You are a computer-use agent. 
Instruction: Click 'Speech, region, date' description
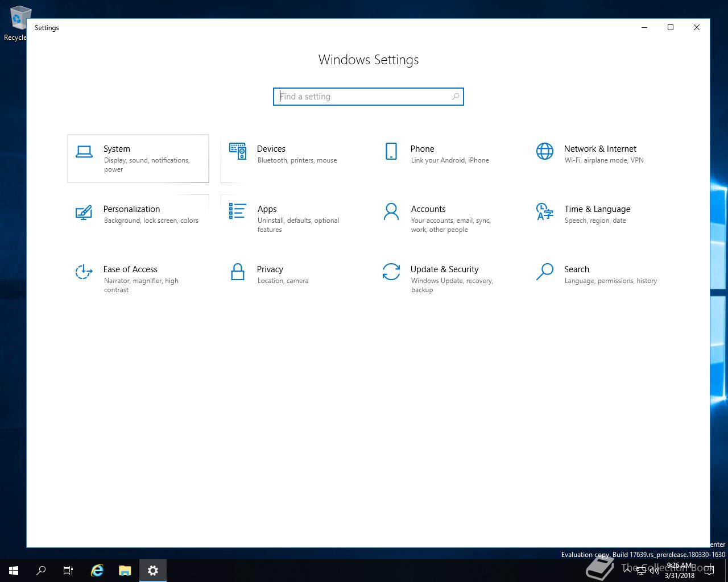595,221
